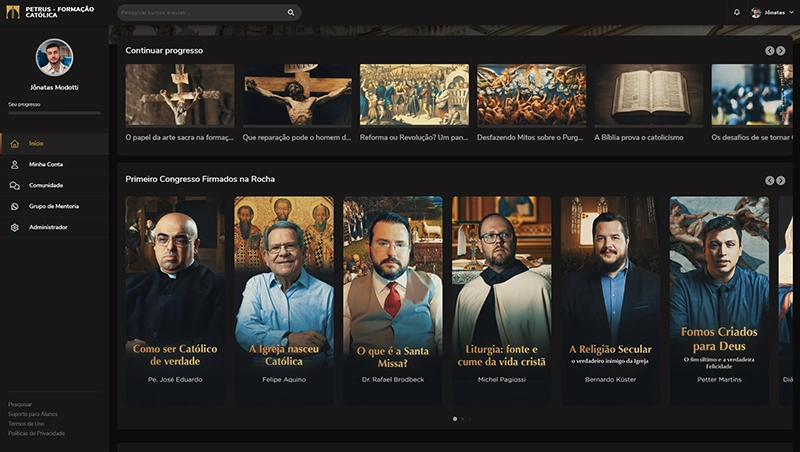Viewport: 800px width, 452px height.
Task: Go to previous items in Continuar progresso
Action: (769, 51)
